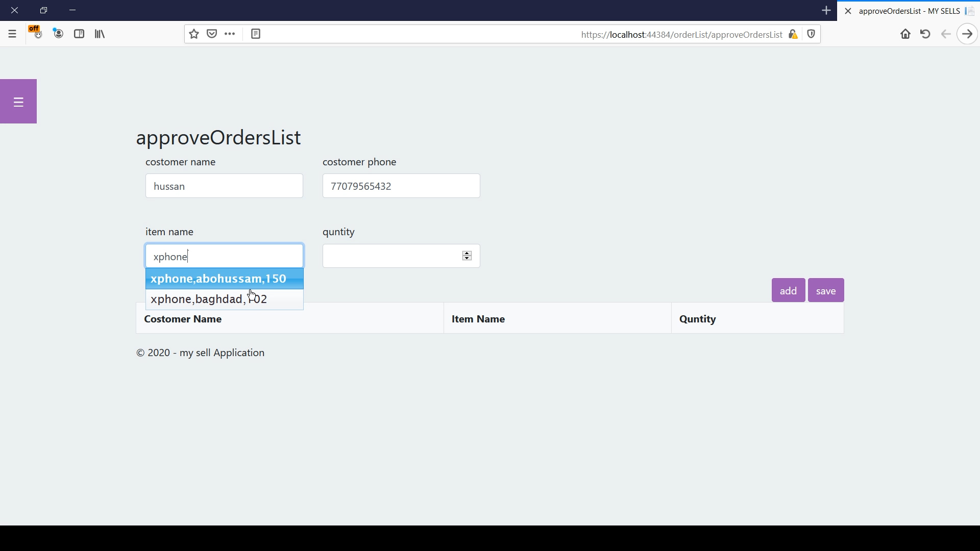This screenshot has height=551, width=980.
Task: Save page to Pocket
Action: click(x=212, y=34)
